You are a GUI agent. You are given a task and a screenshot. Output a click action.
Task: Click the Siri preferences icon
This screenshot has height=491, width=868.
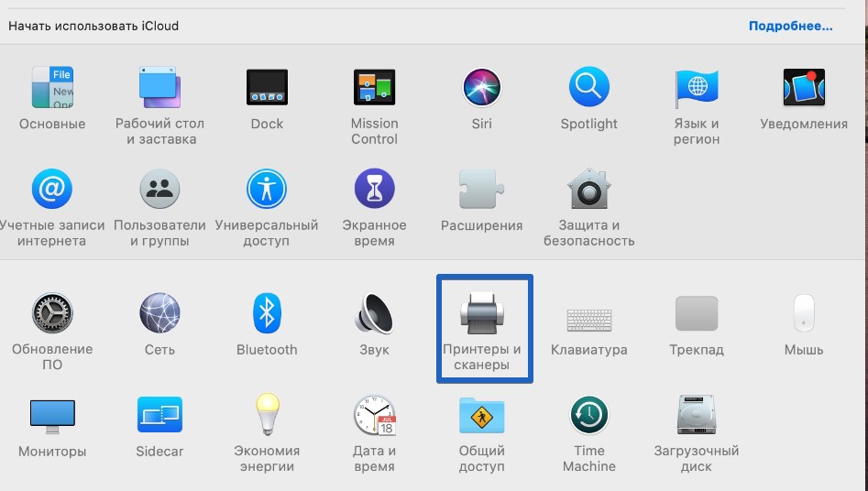481,88
